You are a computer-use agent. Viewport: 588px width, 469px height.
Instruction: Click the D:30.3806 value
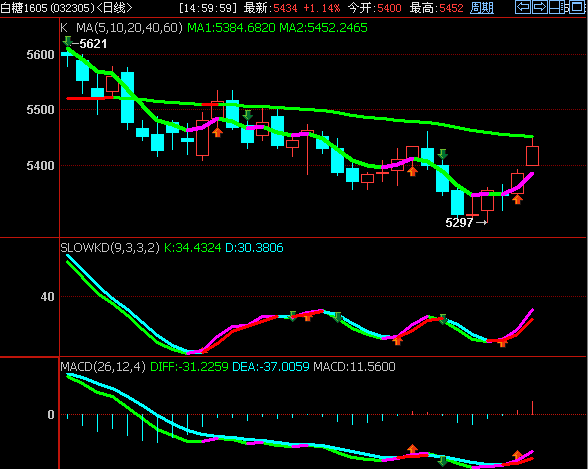[x=254, y=248]
